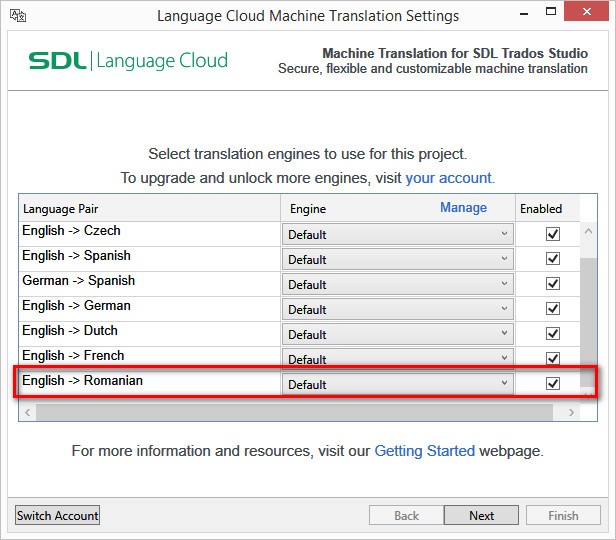Close the Machine Translation Settings dialog
616x540 pixels.
[x=586, y=14]
